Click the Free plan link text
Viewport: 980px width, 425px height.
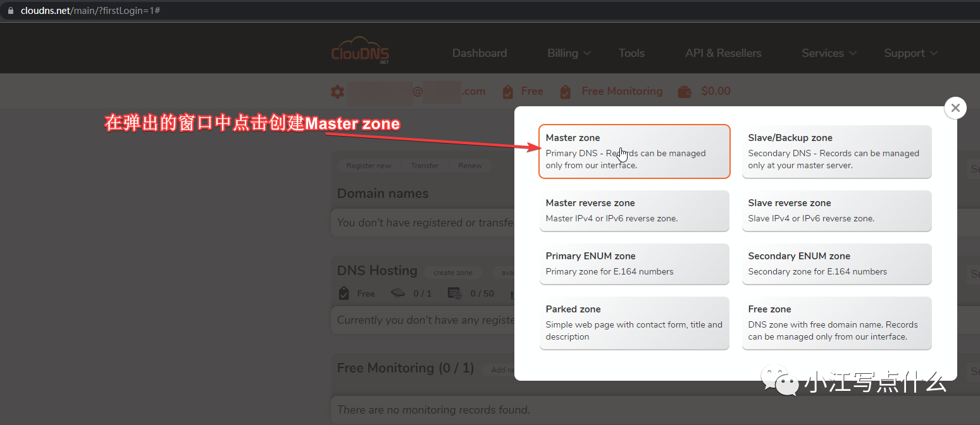pos(532,91)
